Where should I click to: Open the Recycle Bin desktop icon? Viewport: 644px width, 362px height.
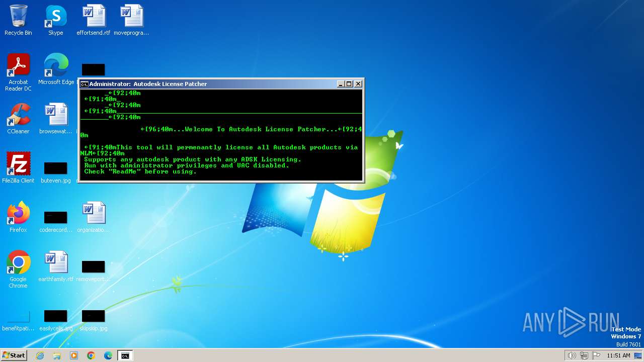click(x=18, y=20)
